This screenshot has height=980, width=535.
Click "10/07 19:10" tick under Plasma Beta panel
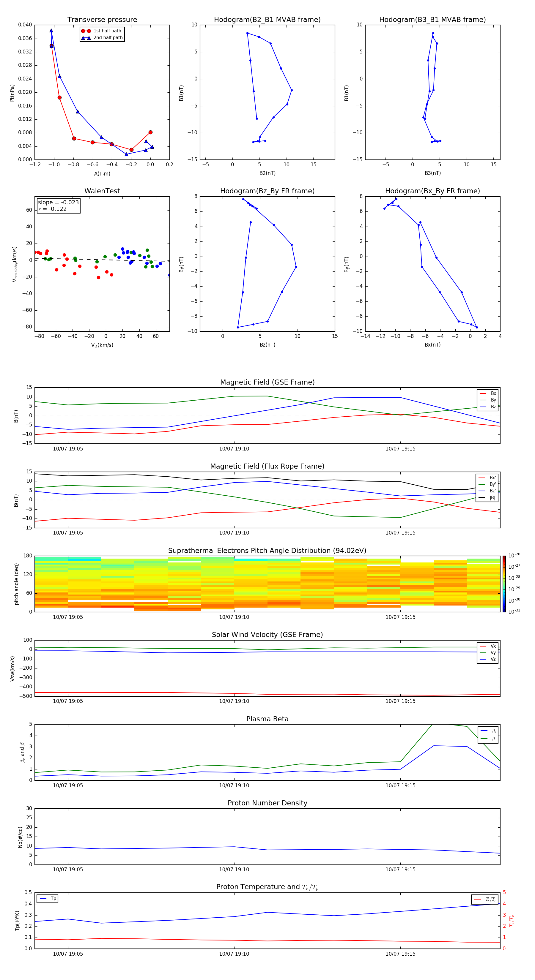coord(234,785)
